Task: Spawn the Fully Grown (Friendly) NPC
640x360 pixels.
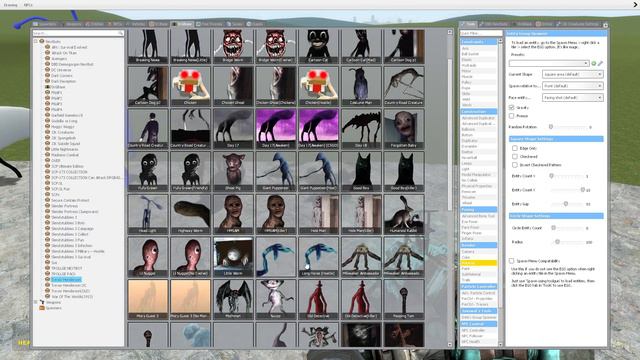Action: pyautogui.click(x=191, y=171)
